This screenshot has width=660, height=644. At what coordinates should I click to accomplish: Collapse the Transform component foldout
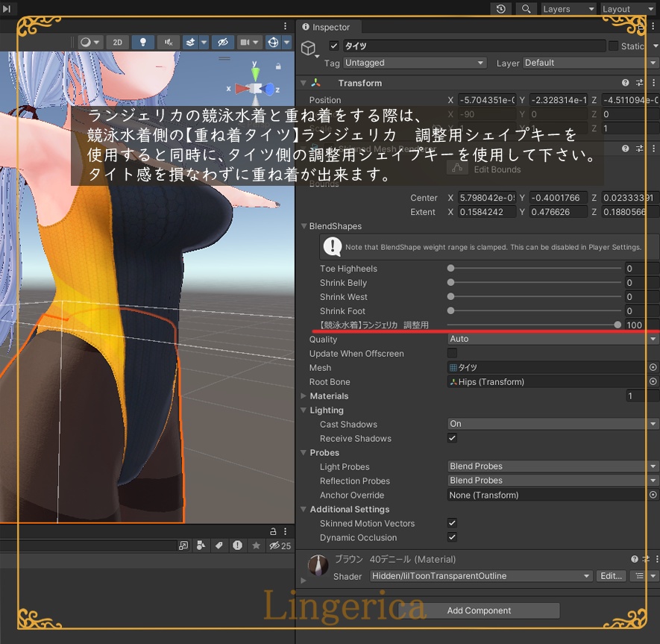303,83
